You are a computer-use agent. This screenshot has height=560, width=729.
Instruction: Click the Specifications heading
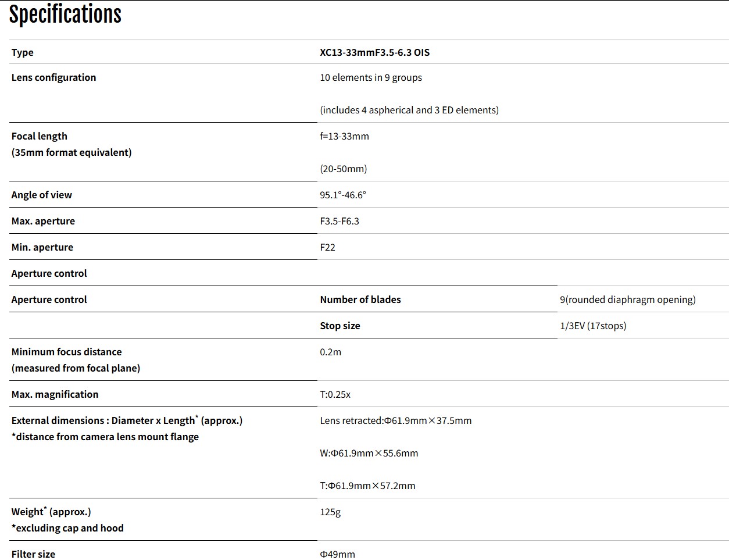click(x=65, y=15)
